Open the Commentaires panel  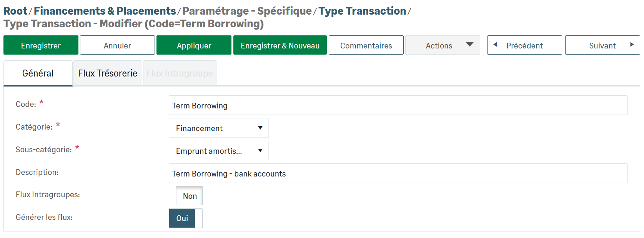(366, 45)
